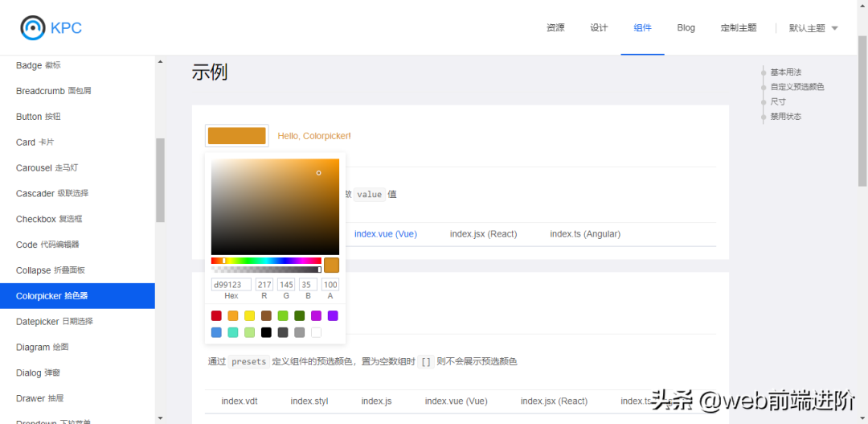This screenshot has height=424, width=868.
Task: Click the Hex color input field
Action: (x=231, y=285)
